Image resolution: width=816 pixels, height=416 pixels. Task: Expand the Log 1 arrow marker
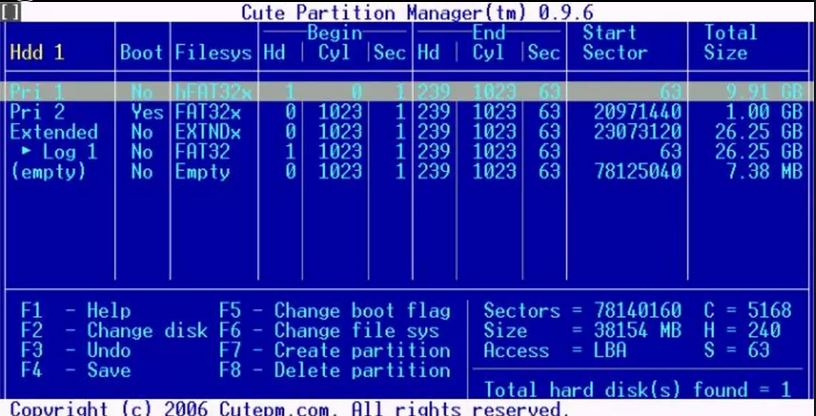(x=27, y=152)
